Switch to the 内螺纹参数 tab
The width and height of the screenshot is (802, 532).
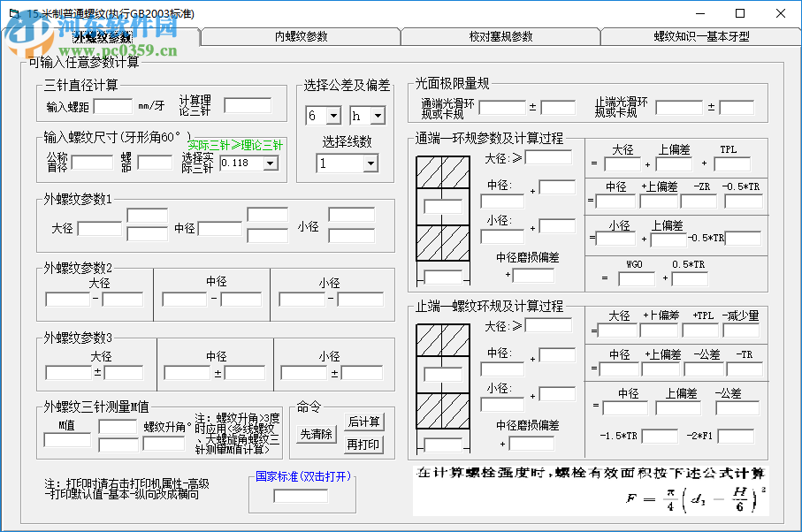(x=299, y=35)
